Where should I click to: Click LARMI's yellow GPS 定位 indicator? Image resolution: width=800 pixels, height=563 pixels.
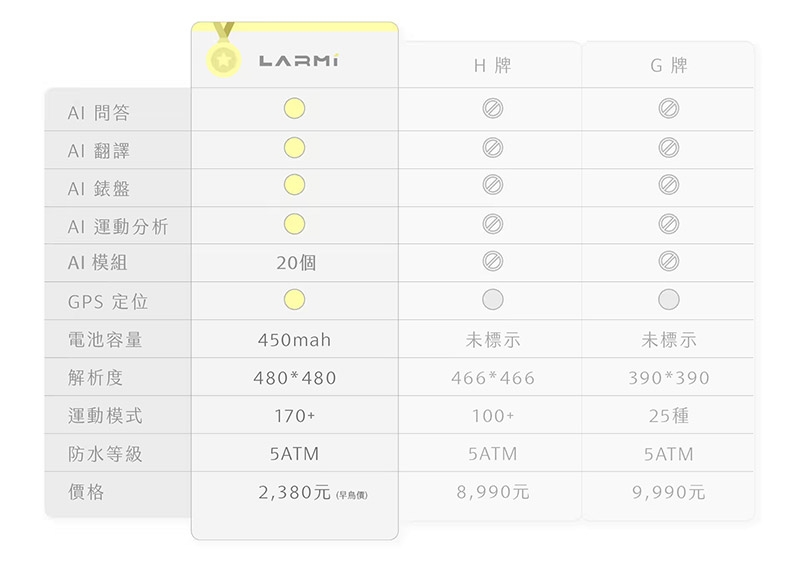click(x=293, y=299)
